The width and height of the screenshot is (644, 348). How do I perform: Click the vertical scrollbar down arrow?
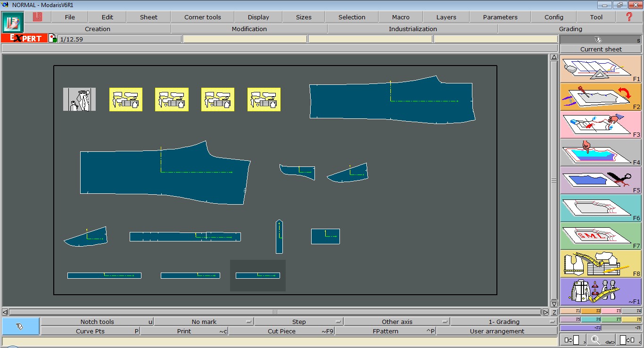coord(554,304)
